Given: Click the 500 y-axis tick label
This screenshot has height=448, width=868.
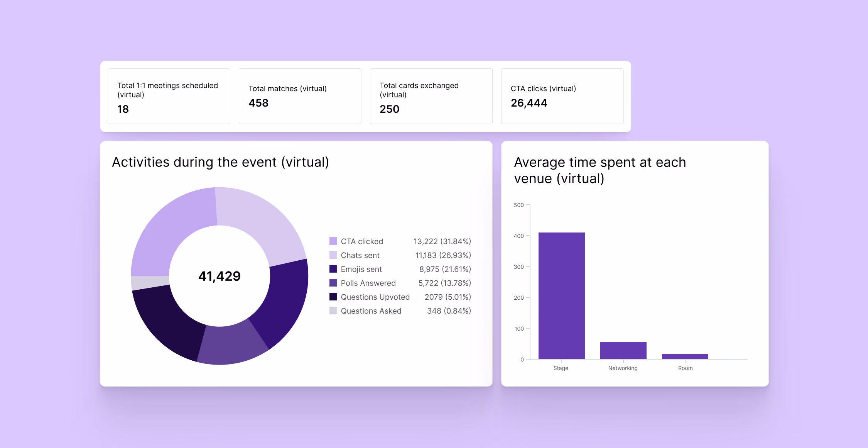Looking at the screenshot, I should point(519,205).
